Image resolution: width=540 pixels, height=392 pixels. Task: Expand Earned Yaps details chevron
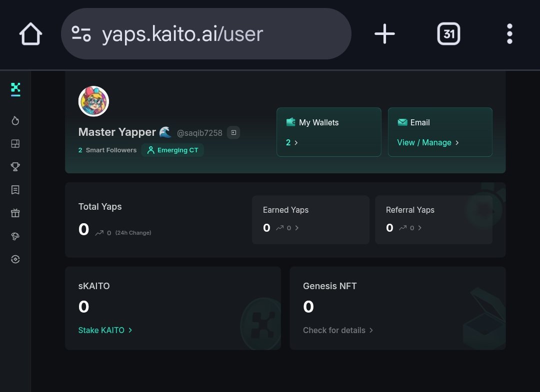(297, 228)
